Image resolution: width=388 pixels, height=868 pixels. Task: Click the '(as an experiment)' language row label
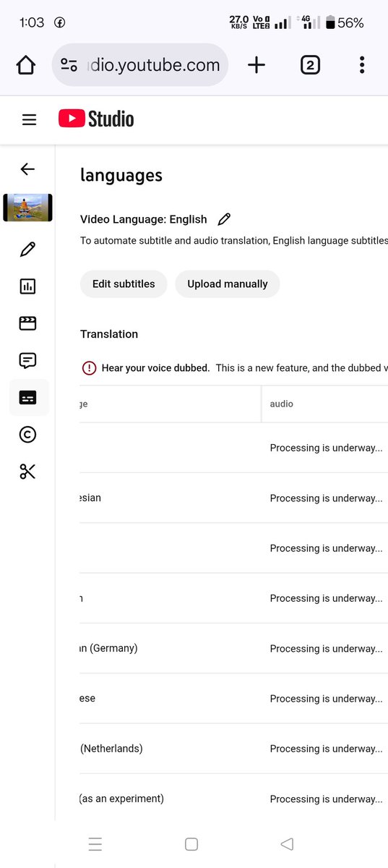coord(121,799)
